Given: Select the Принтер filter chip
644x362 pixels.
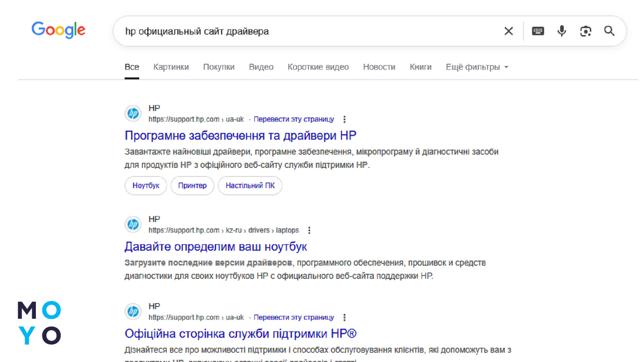Looking at the screenshot, I should (192, 185).
